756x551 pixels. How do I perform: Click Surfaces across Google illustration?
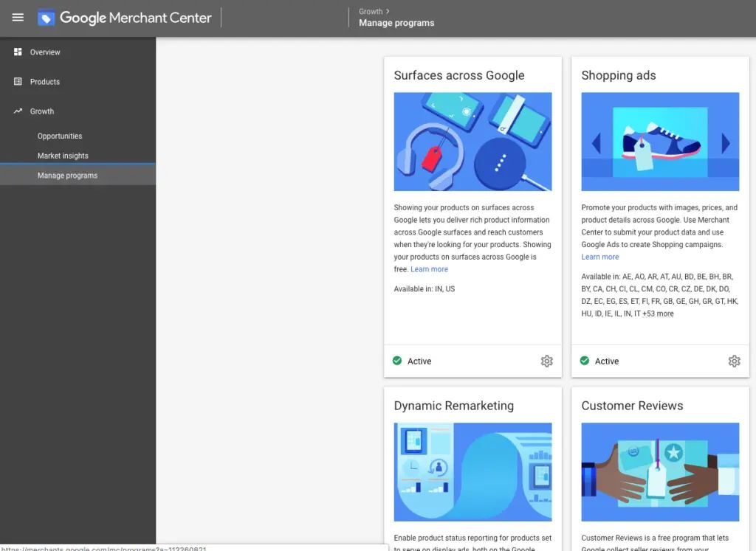click(x=472, y=142)
